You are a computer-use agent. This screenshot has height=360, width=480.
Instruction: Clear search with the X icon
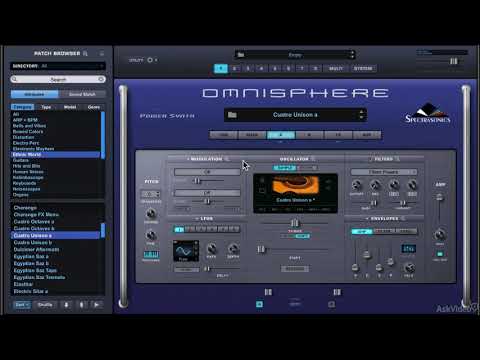101,79
